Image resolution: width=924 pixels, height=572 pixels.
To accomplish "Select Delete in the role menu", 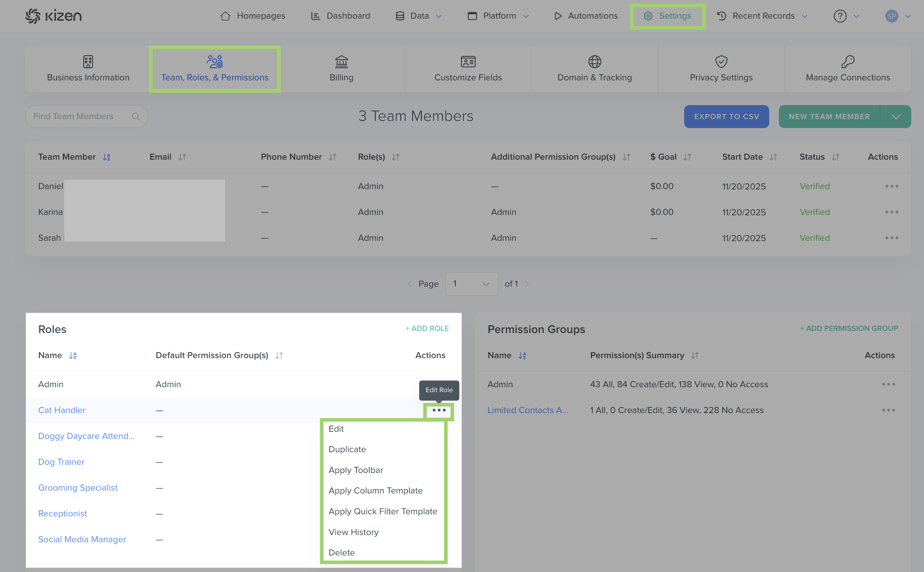I will click(341, 553).
